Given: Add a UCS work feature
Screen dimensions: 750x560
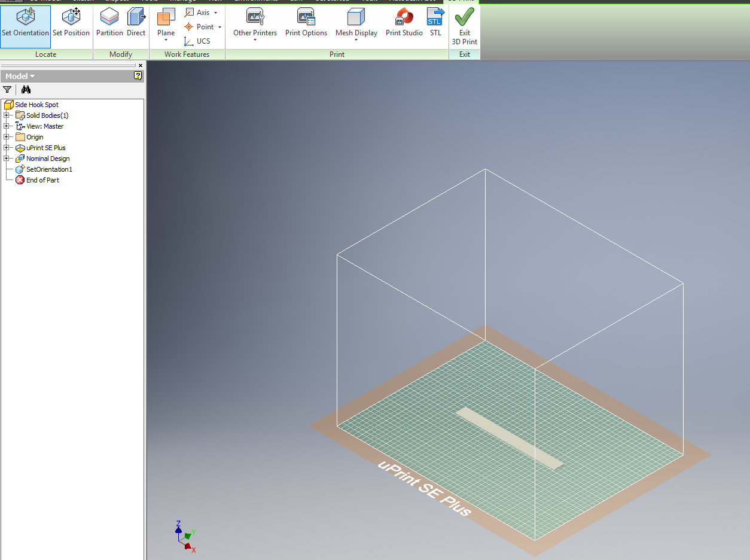Looking at the screenshot, I should (x=197, y=41).
